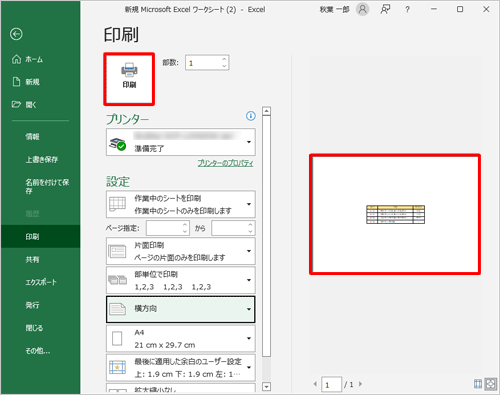This screenshot has height=395, width=500.
Task: Click the printer info icon
Action: tap(251, 116)
